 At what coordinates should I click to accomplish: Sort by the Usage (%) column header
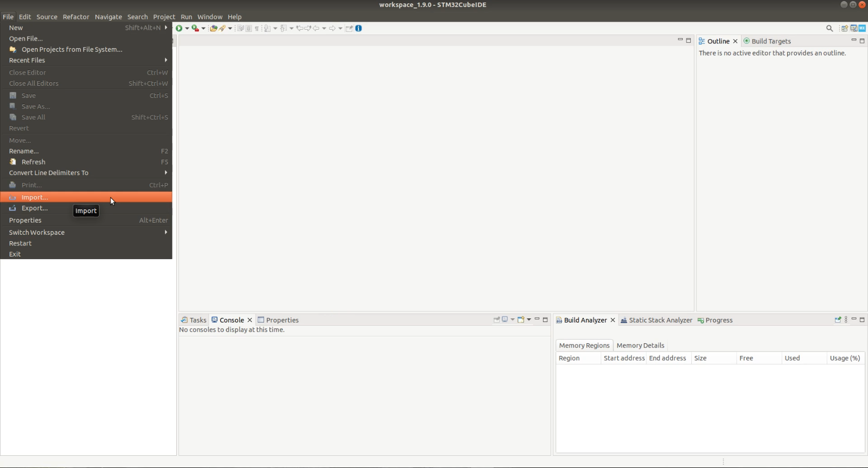pyautogui.click(x=845, y=358)
